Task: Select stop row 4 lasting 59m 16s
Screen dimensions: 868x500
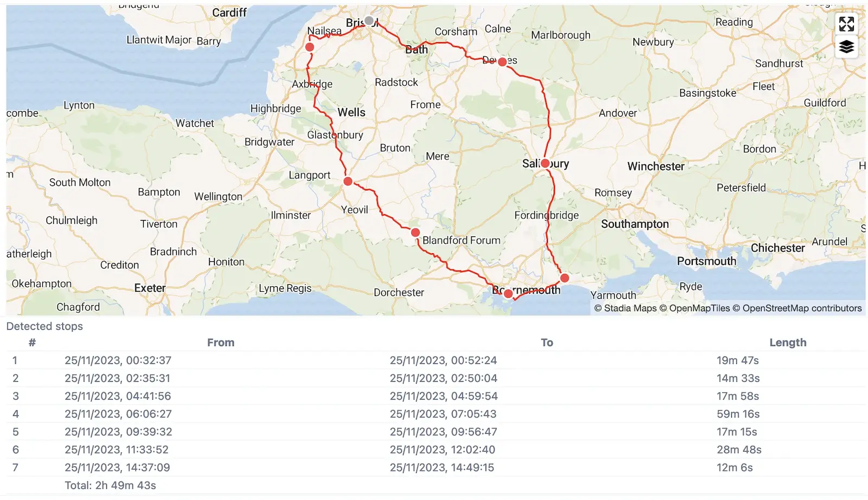Action: (434, 414)
